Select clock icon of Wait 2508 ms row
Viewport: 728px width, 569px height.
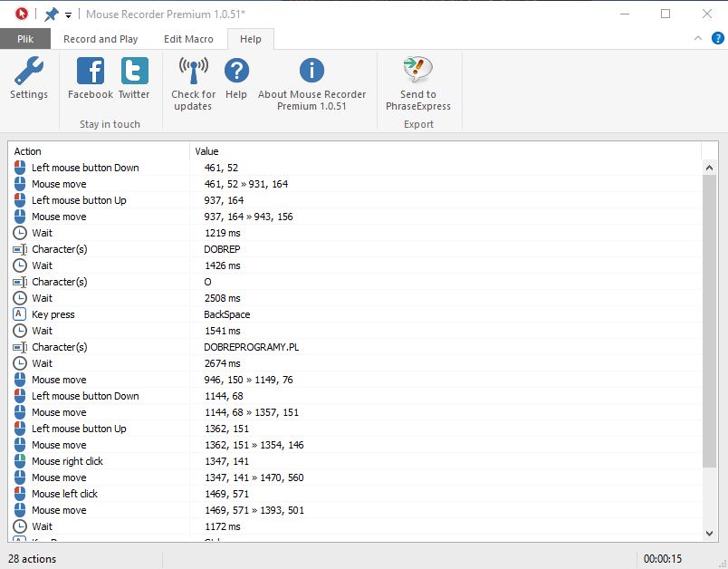click(x=20, y=298)
